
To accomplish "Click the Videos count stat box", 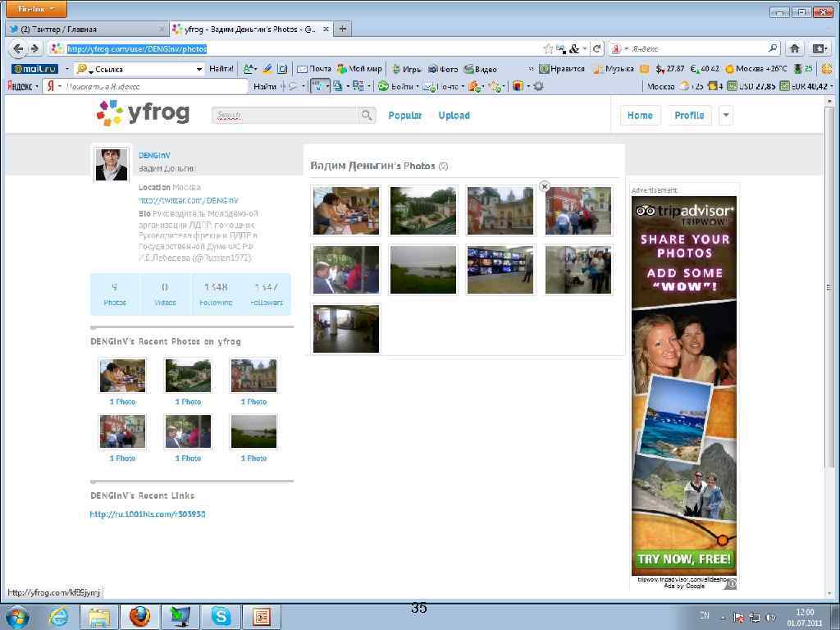I will click(x=165, y=294).
